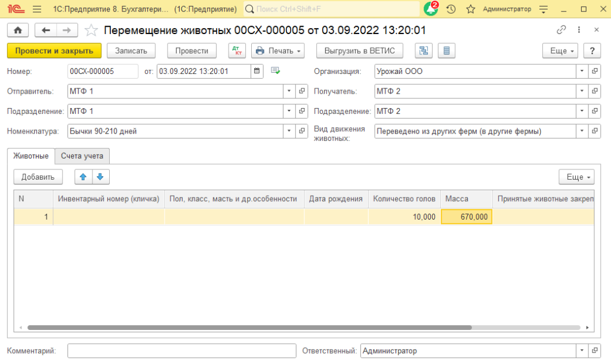The image size is (611, 364).
Task: Click the Выгрузить в ВЕТИС button
Action: (x=359, y=51)
